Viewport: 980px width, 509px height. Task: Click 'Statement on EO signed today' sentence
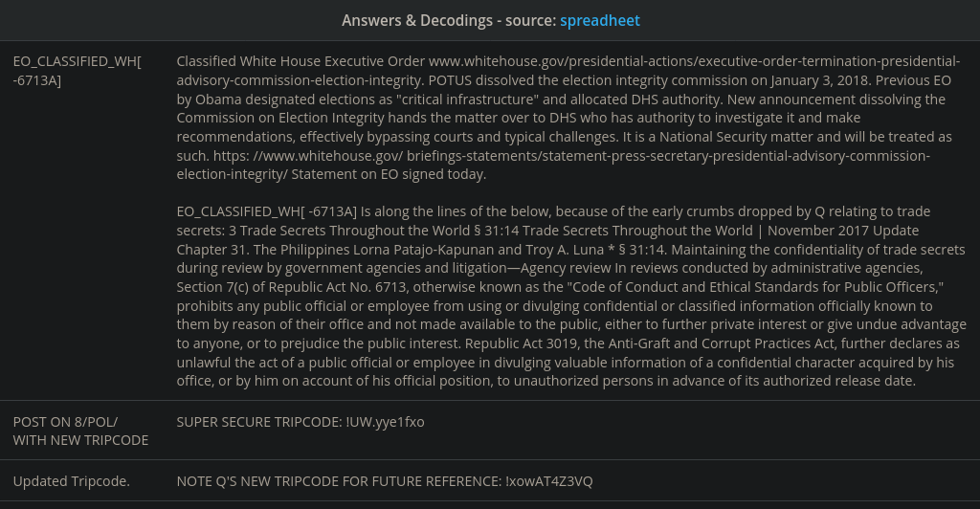389,174
